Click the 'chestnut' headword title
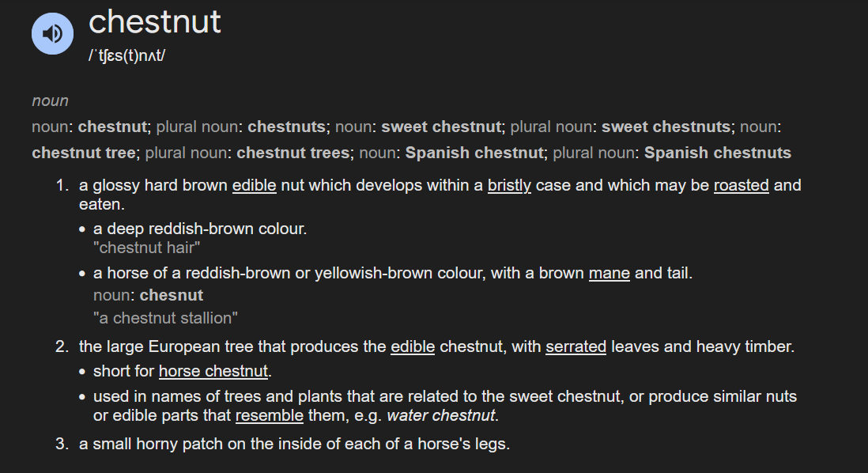 [x=155, y=22]
